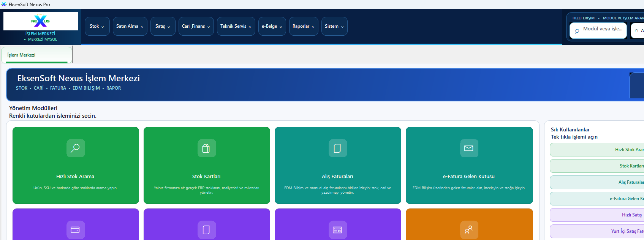Open the envelope icon on e-Fatura Gelen Kutusu card
Viewport: 644px width, 240px height.
469,148
